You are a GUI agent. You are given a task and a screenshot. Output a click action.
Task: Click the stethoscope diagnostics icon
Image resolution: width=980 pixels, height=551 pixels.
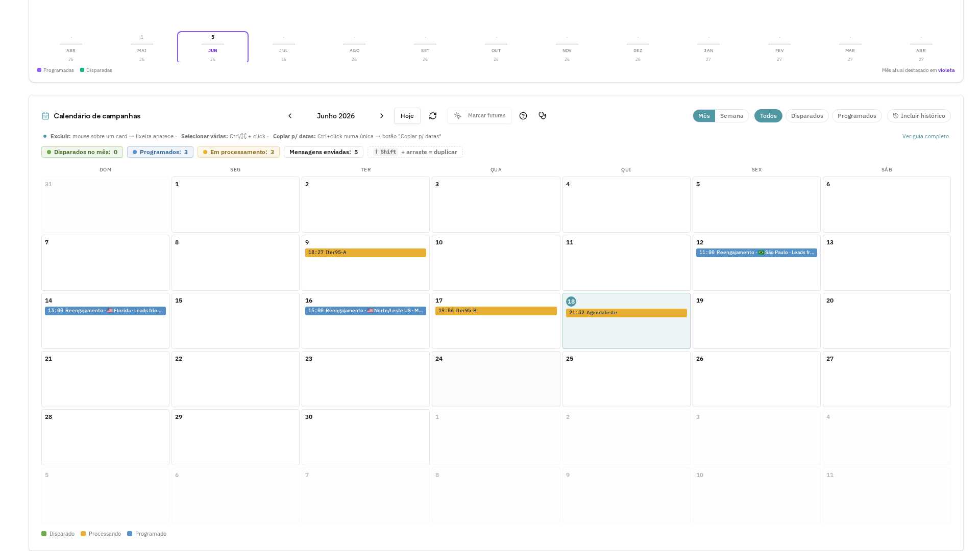[543, 116]
